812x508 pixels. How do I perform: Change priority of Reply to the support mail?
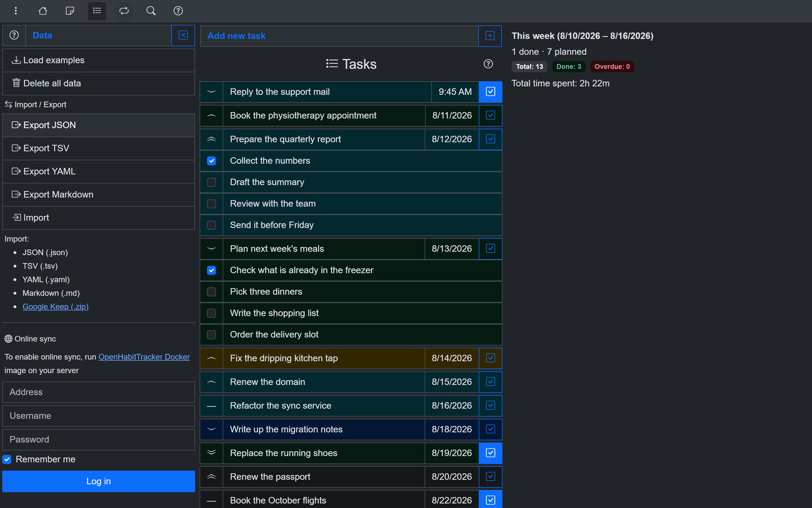(211, 92)
